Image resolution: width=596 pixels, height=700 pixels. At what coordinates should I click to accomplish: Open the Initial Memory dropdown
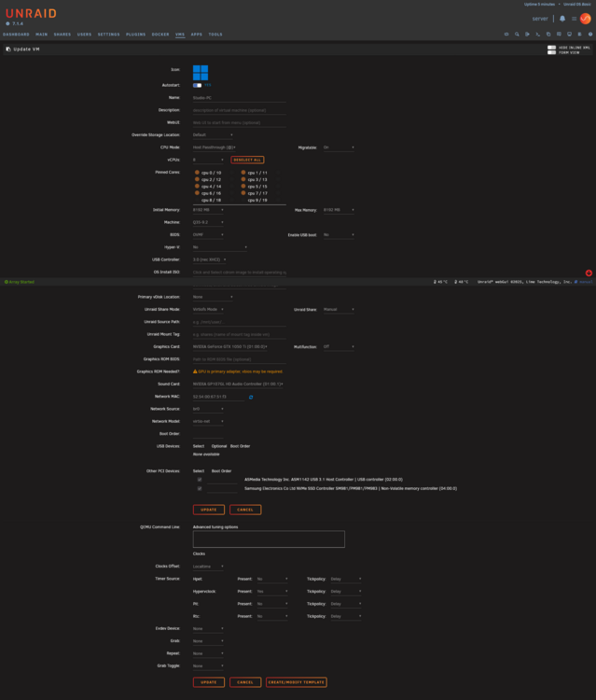pyautogui.click(x=208, y=210)
